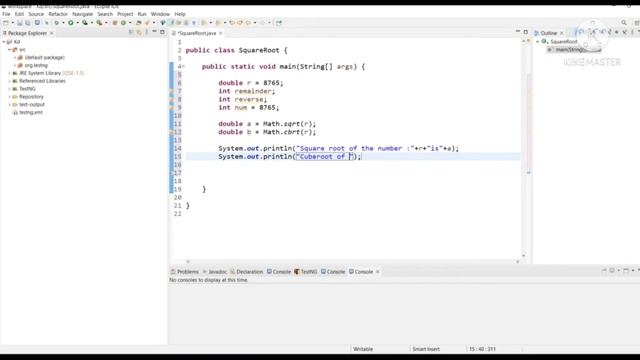Click the Coverage launch toolbar icon

tap(84, 23)
